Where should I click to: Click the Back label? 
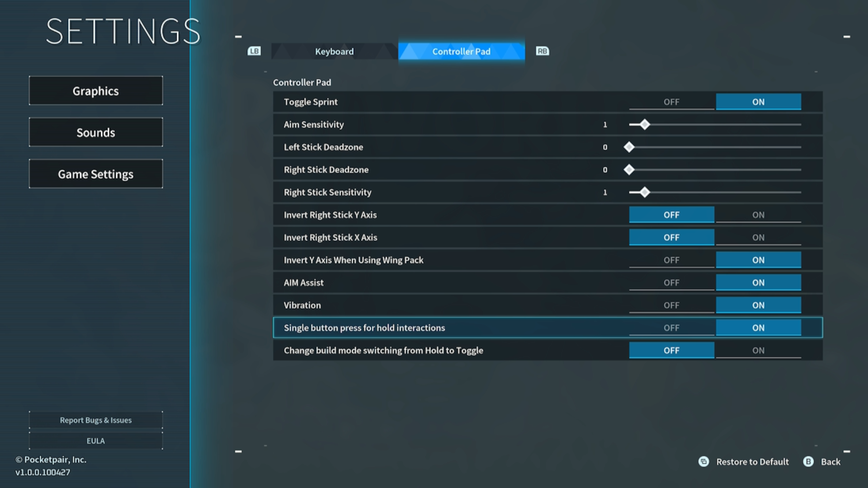(x=830, y=462)
